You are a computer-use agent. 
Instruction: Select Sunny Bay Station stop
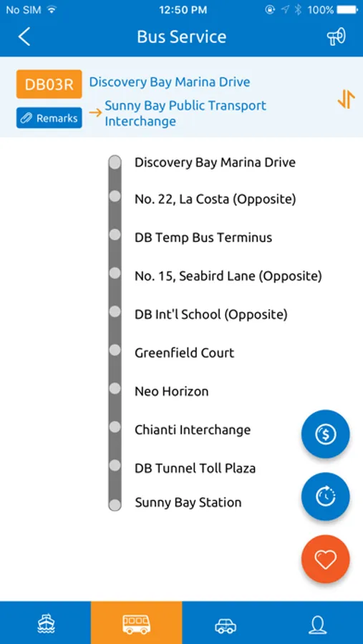(x=188, y=503)
